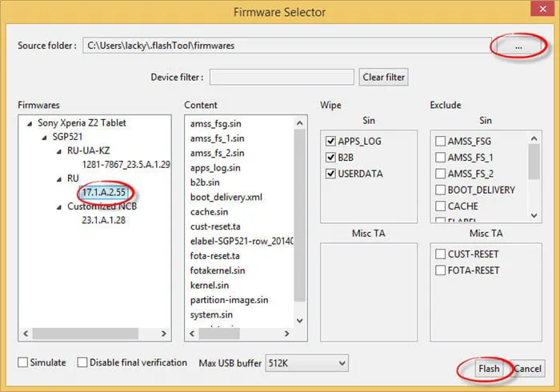The height and width of the screenshot is (392, 560).
Task: Check Disable final verification
Action: click(82, 362)
